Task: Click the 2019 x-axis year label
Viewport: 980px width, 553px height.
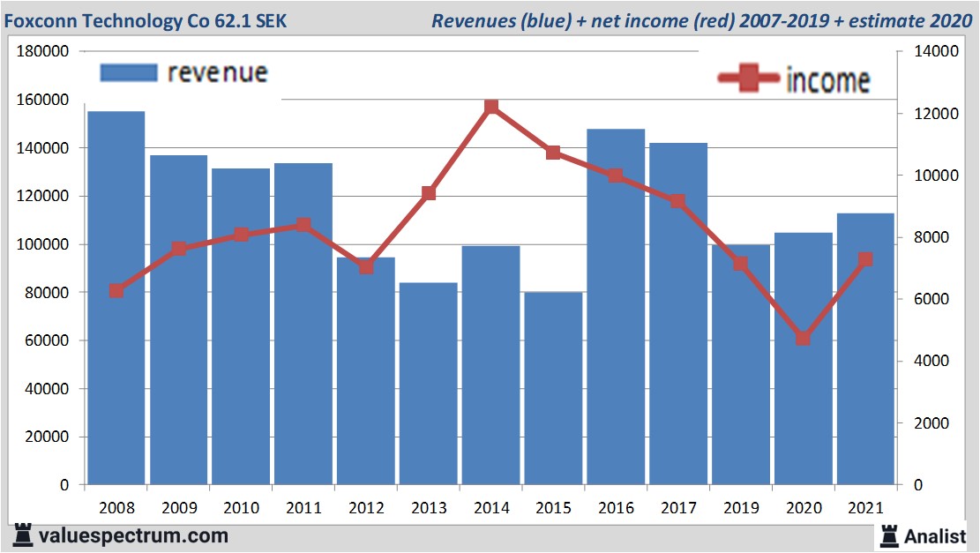Action: pos(741,509)
